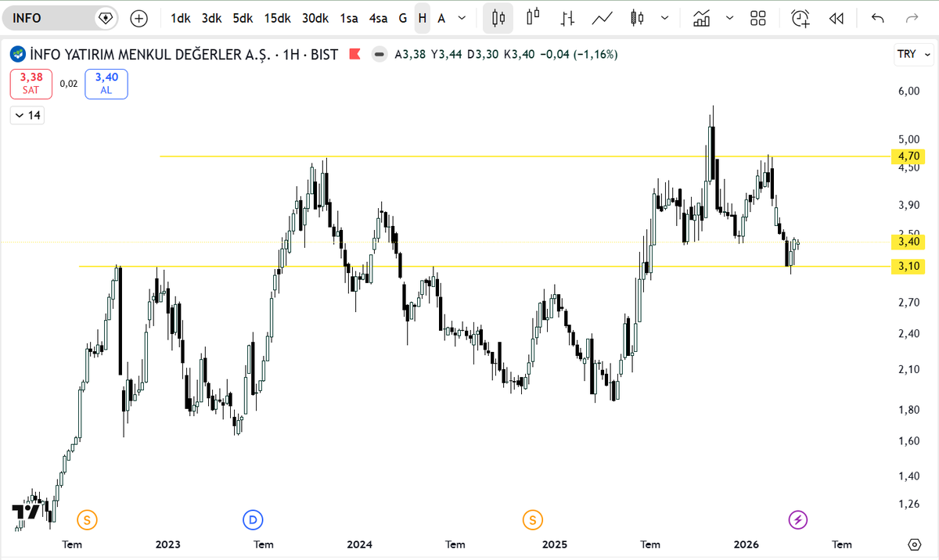Click the 3,38 SAT sell button
Image resolution: width=939 pixels, height=560 pixels.
click(31, 83)
